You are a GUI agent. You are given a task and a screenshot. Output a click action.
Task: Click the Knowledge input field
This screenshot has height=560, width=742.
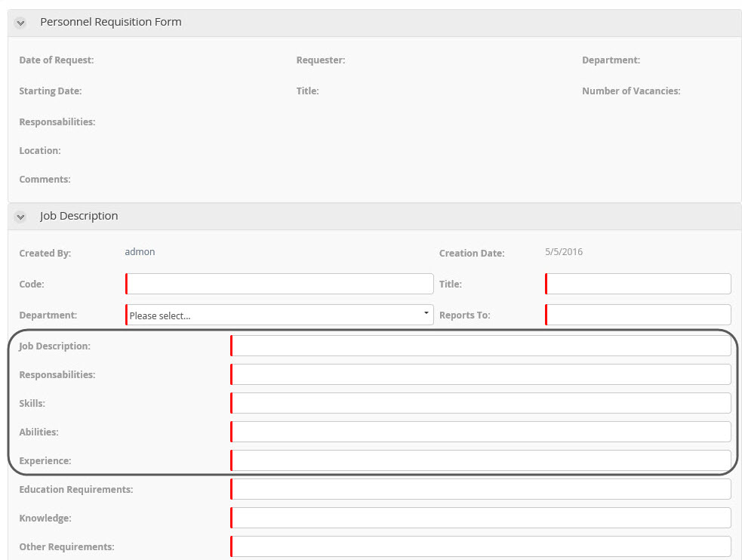coord(481,518)
